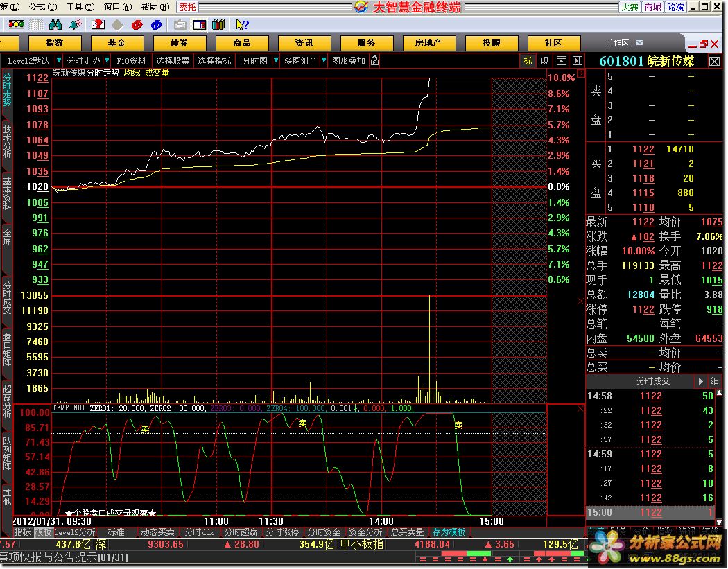
Task: Click the 选择股票 toolbar button
Action: tap(173, 61)
